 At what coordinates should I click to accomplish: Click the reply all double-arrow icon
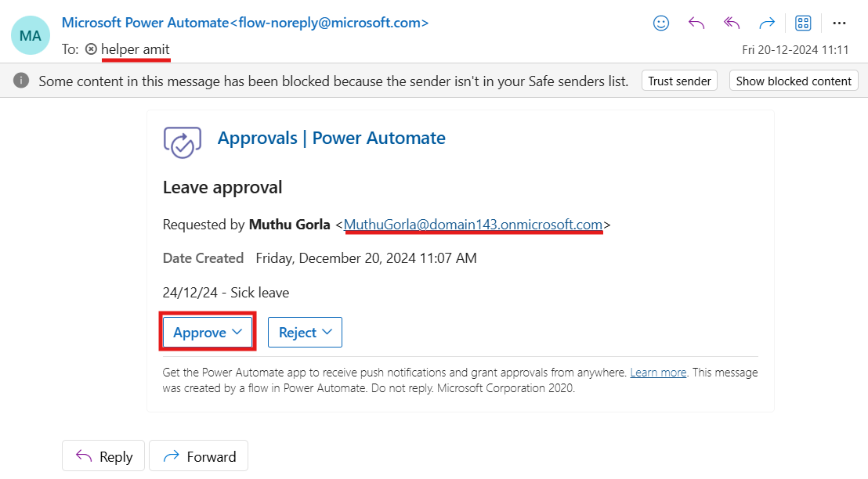pyautogui.click(x=732, y=23)
